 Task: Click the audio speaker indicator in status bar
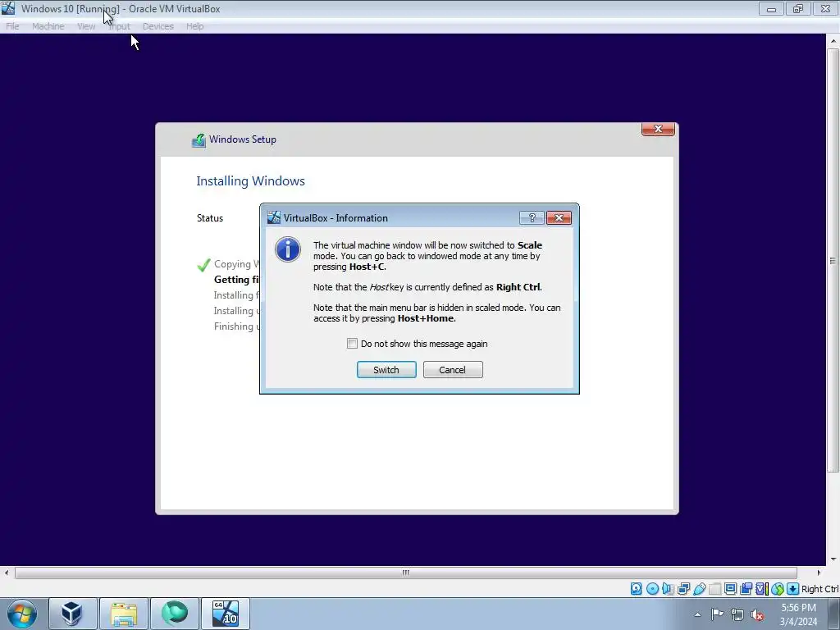(x=668, y=589)
